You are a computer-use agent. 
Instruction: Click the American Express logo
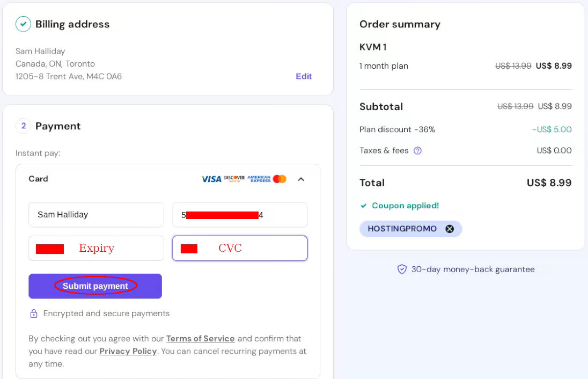point(259,179)
